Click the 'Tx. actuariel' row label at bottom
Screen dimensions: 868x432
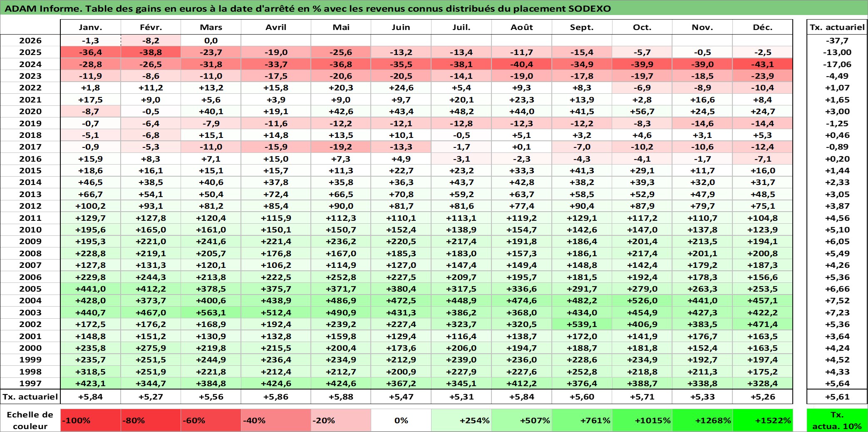pyautogui.click(x=30, y=397)
